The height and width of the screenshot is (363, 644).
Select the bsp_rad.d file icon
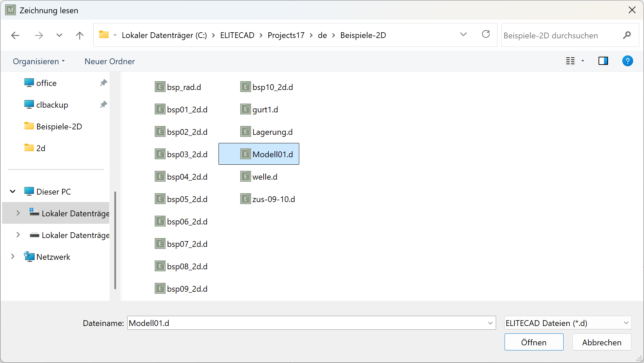(160, 87)
